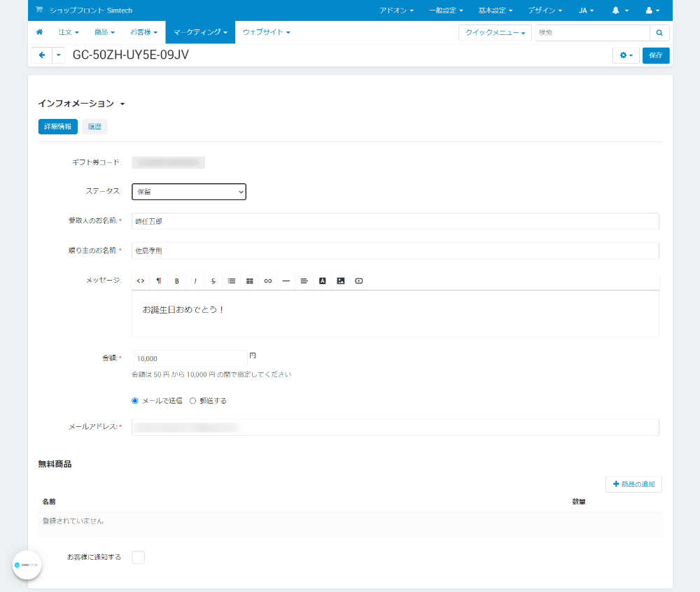This screenshot has height=592, width=700.
Task: Select the 郵送する radio option
Action: (193, 401)
